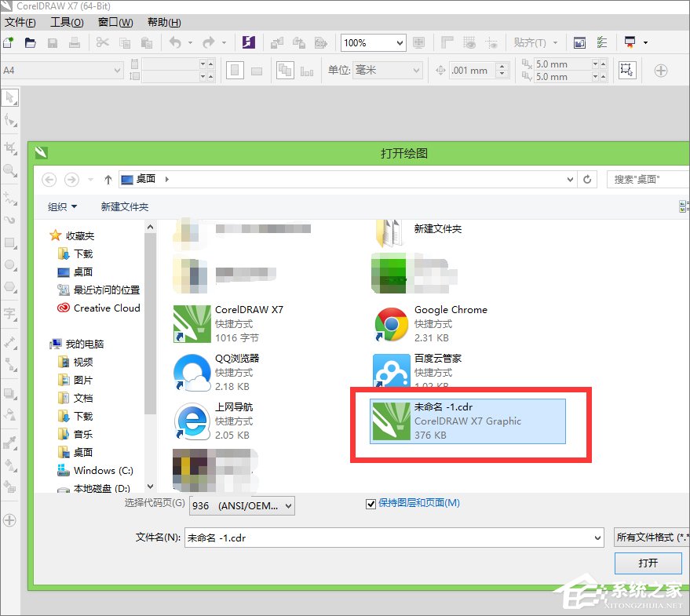
Task: Select the Rectangle tool
Action: pos(10,244)
